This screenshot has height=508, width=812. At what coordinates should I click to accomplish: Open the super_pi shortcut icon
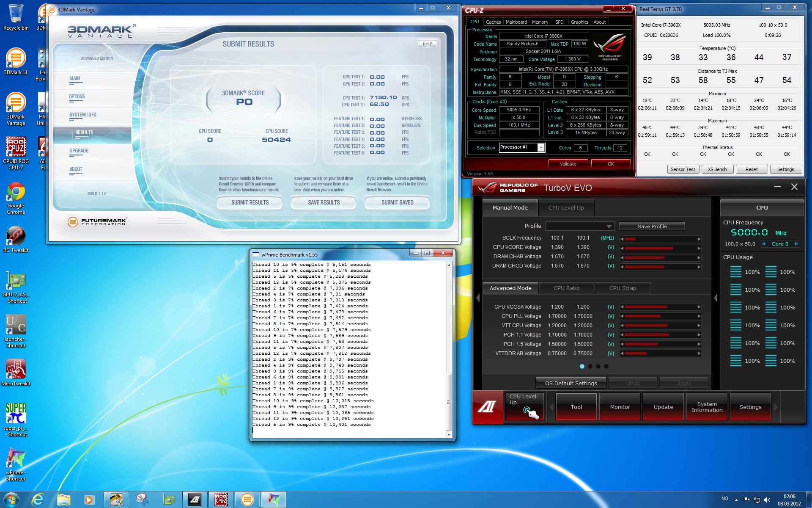(x=16, y=420)
